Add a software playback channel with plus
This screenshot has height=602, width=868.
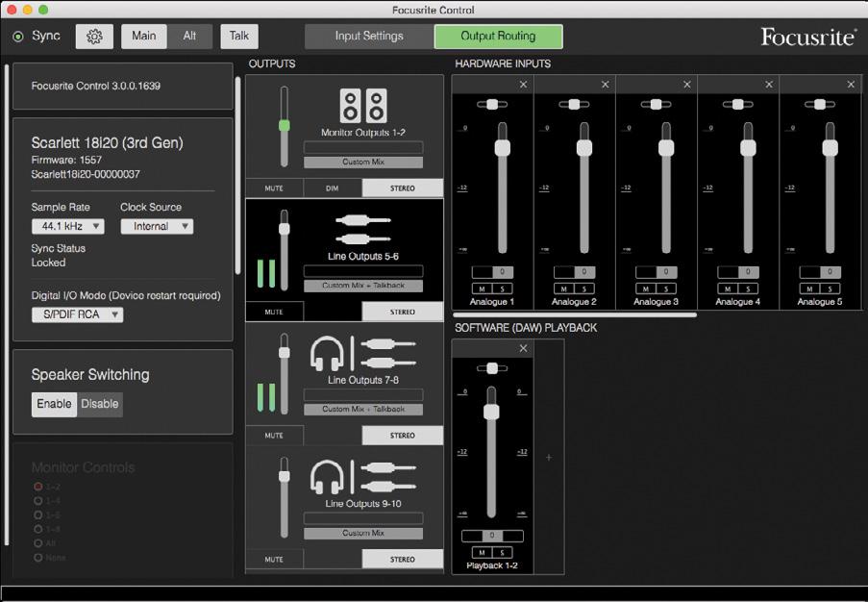point(549,458)
